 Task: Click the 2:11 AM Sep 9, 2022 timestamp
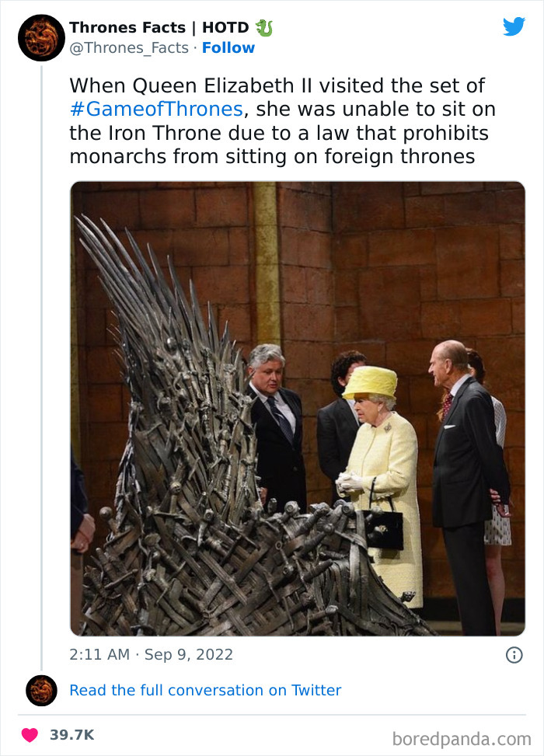click(x=151, y=654)
